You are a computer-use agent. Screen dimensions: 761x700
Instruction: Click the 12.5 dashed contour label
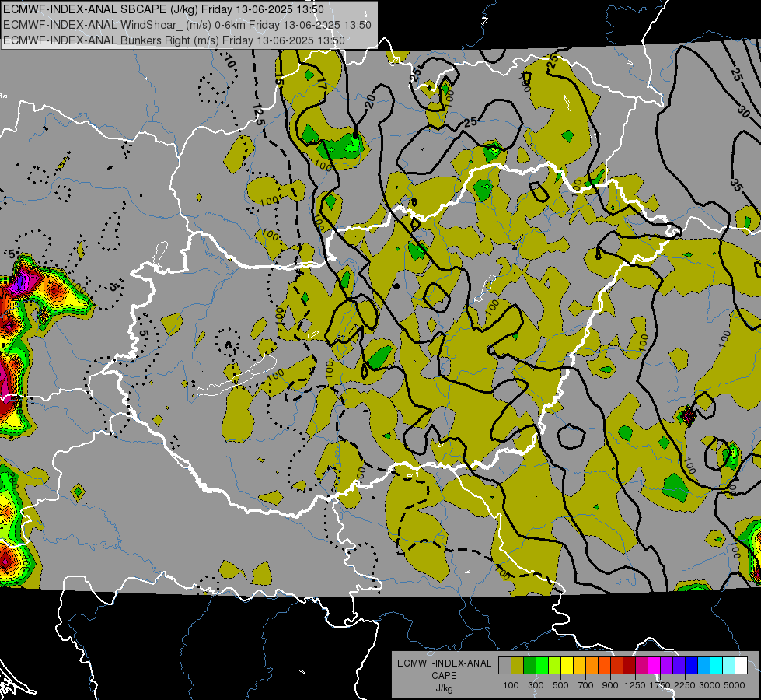[x=259, y=114]
